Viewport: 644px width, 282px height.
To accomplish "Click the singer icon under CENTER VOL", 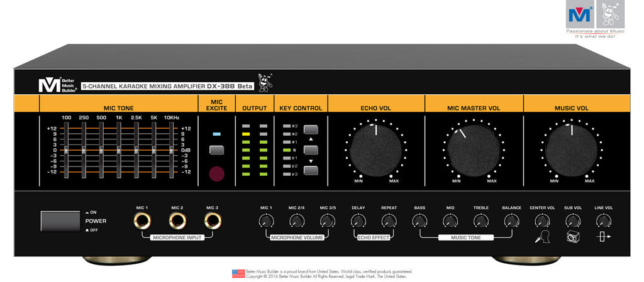I will [x=541, y=237].
